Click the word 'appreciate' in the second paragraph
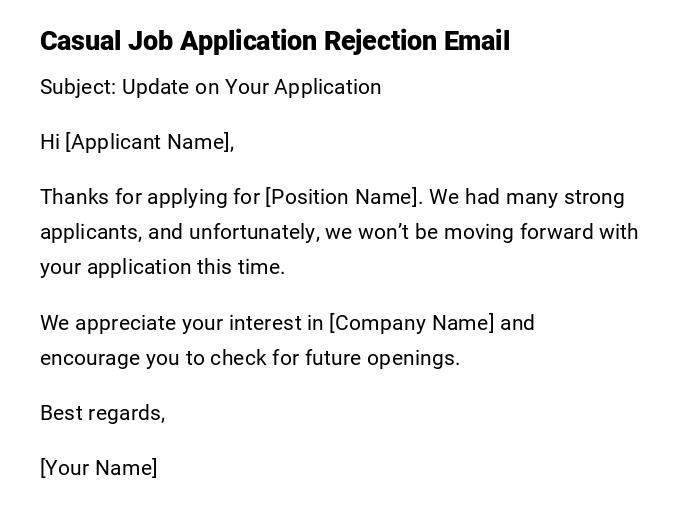 pos(126,323)
